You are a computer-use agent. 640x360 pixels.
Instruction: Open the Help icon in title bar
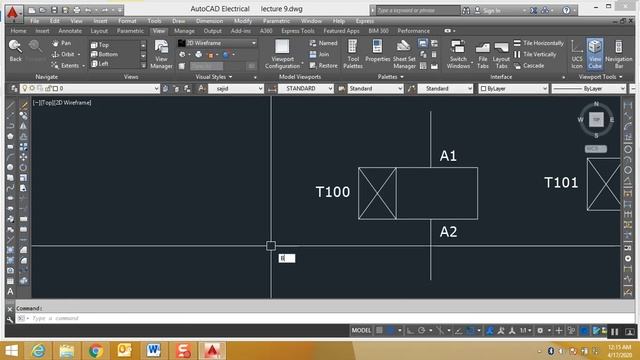566,11
